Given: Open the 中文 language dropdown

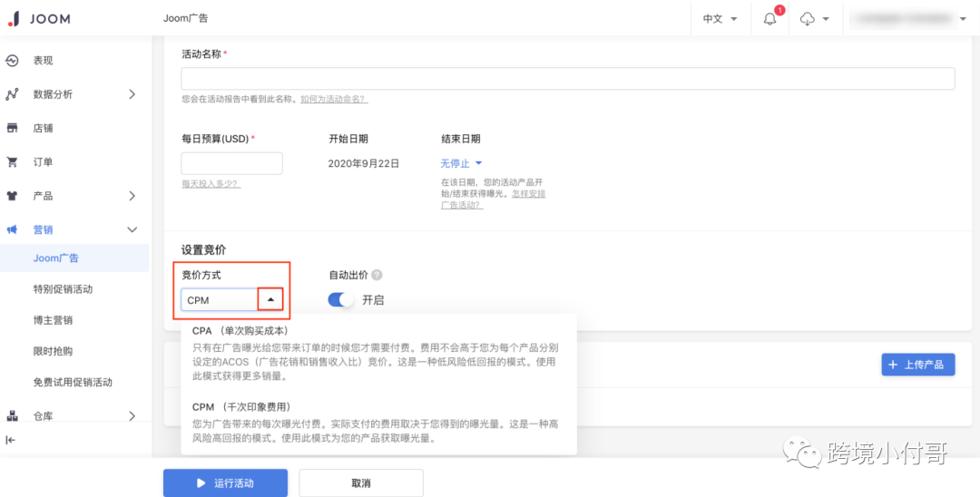Looking at the screenshot, I should point(720,19).
